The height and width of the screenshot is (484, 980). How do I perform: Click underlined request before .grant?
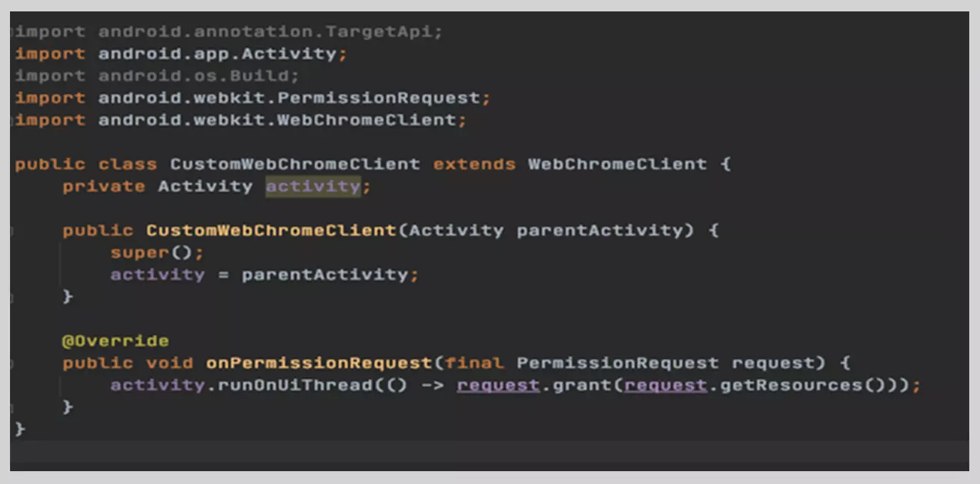click(x=498, y=385)
